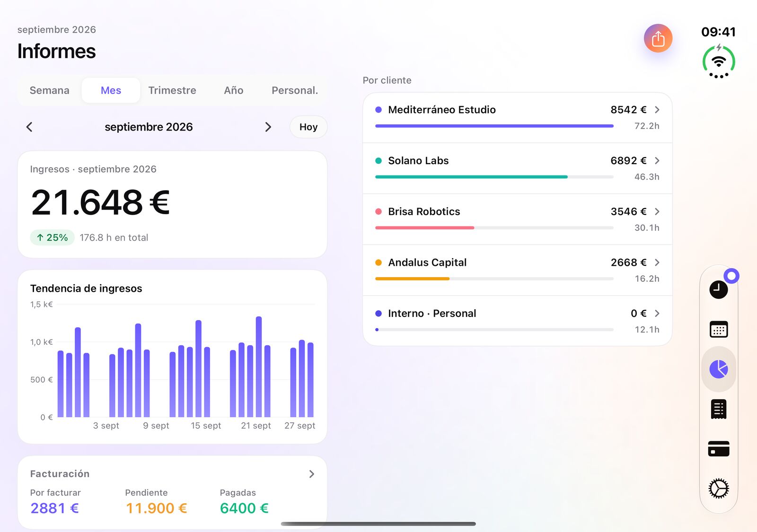
Task: Click the Andalus Capital client name
Action: [427, 262]
